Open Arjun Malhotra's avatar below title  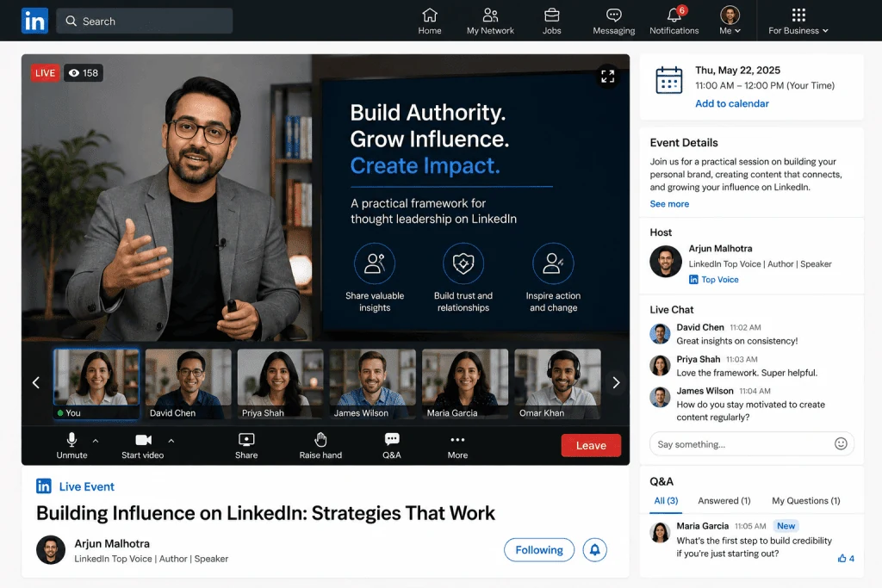tap(51, 550)
